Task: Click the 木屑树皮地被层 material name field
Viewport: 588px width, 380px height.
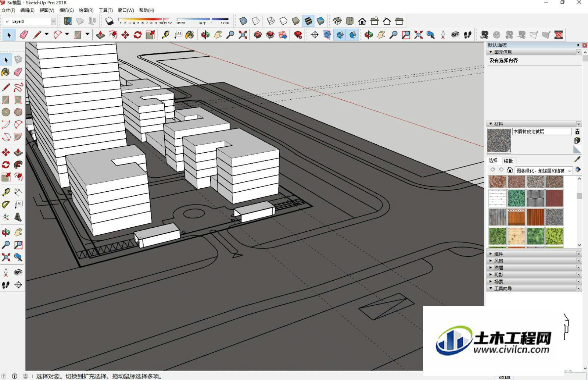Action: 542,131
